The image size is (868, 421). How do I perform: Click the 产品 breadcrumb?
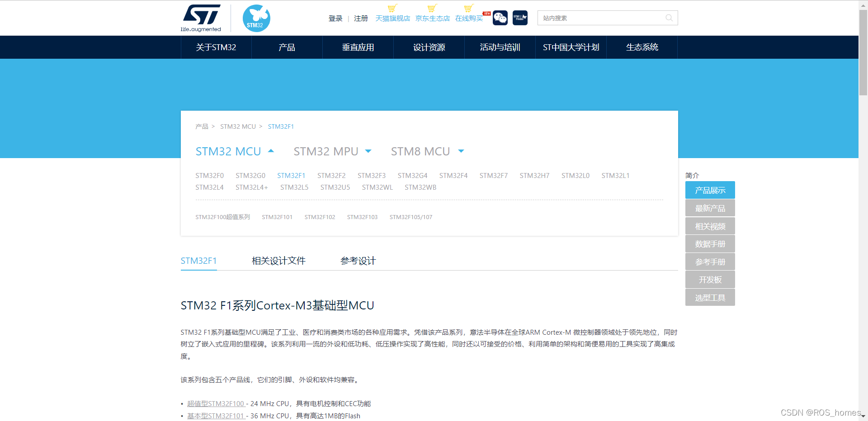(x=202, y=126)
